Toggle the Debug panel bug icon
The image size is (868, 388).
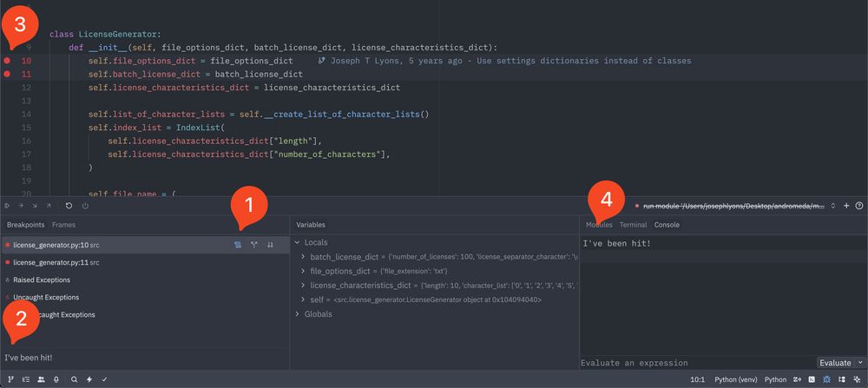point(826,379)
